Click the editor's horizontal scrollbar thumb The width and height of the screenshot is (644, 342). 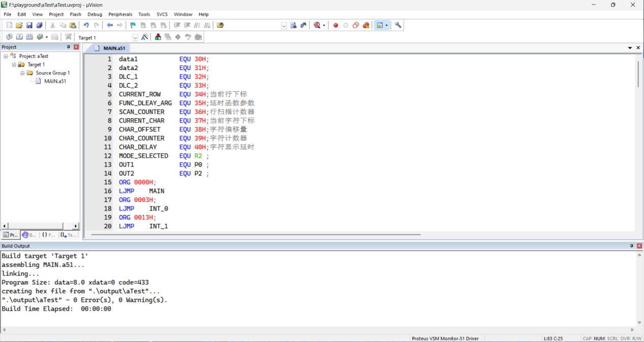pos(256,235)
